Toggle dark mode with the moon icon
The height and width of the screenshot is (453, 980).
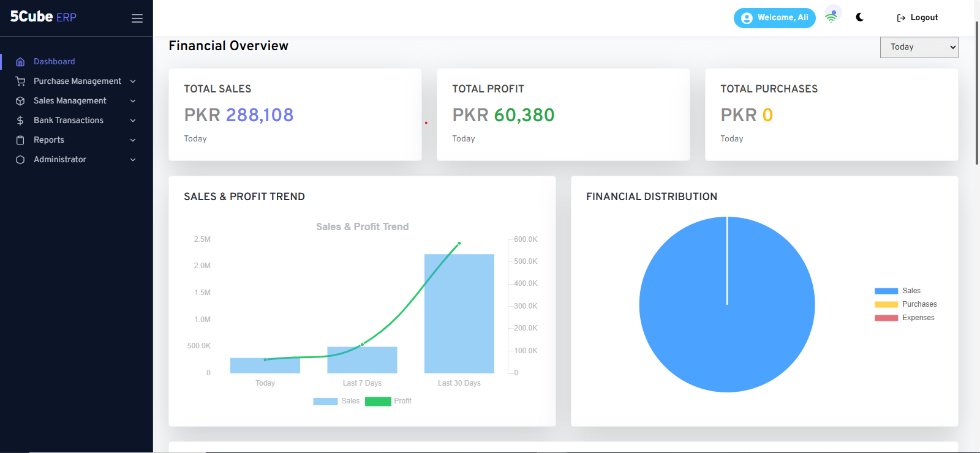(x=860, y=17)
